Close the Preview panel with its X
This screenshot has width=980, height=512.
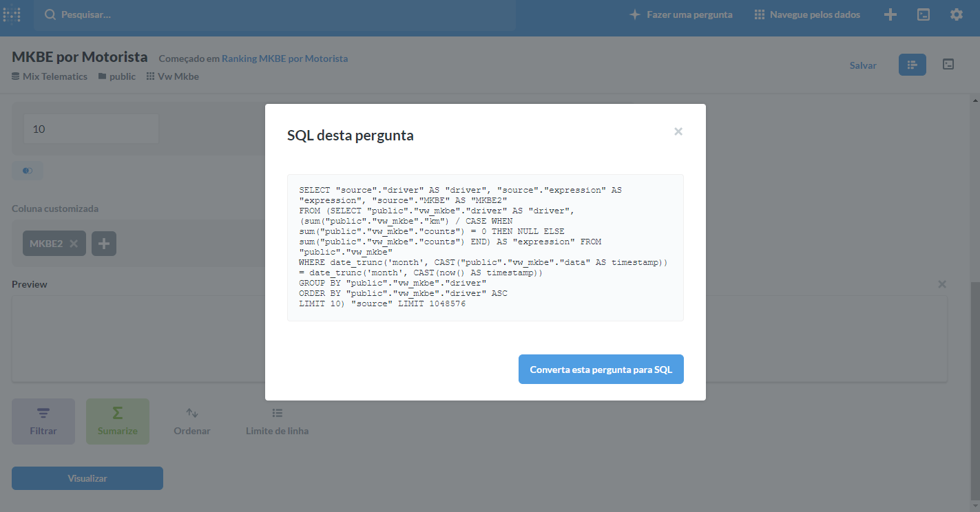(x=942, y=284)
